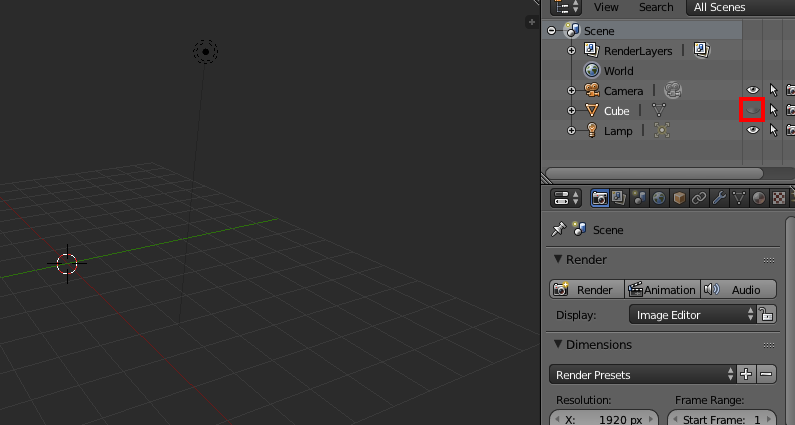Click the mesh data icon in the Cube row
Screen dimensions: 795x425
[659, 110]
